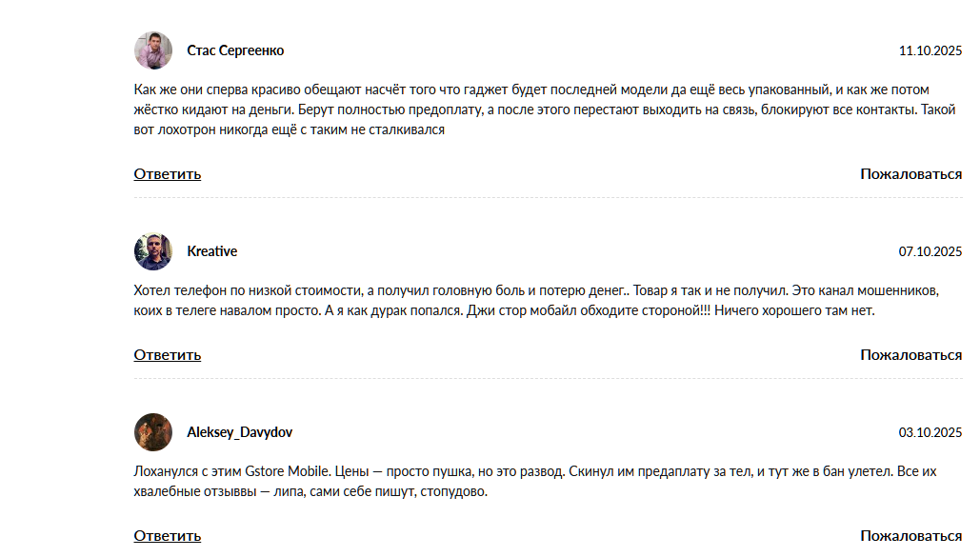Screen dimensions: 980x557
Task: Click Стас Сергеенко's profile avatar
Action: click(153, 50)
